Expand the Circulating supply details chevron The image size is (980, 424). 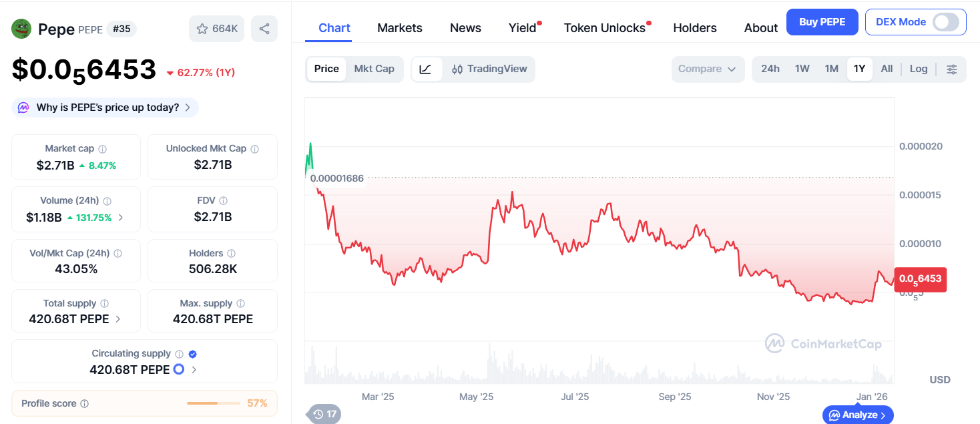coord(194,370)
